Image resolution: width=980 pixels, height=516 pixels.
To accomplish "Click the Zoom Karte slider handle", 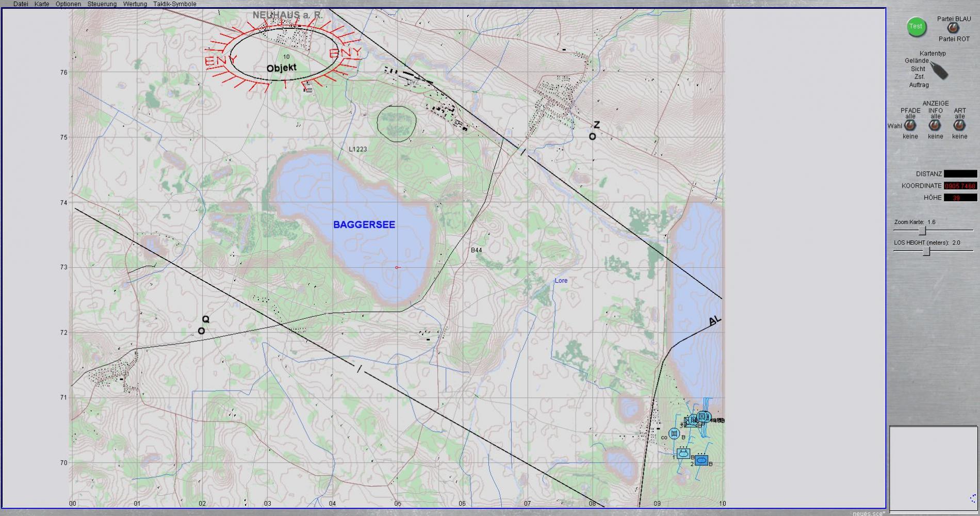I will click(x=923, y=230).
